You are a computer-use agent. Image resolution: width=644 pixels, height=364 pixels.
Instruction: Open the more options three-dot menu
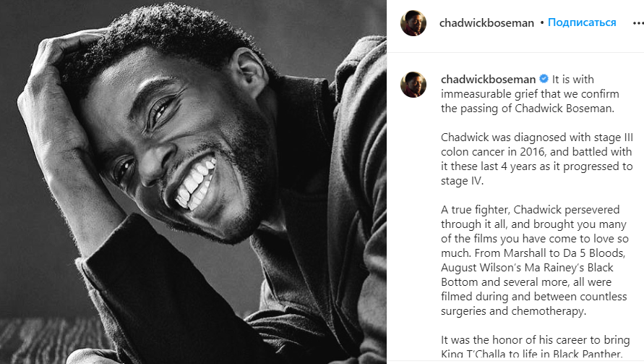638,23
